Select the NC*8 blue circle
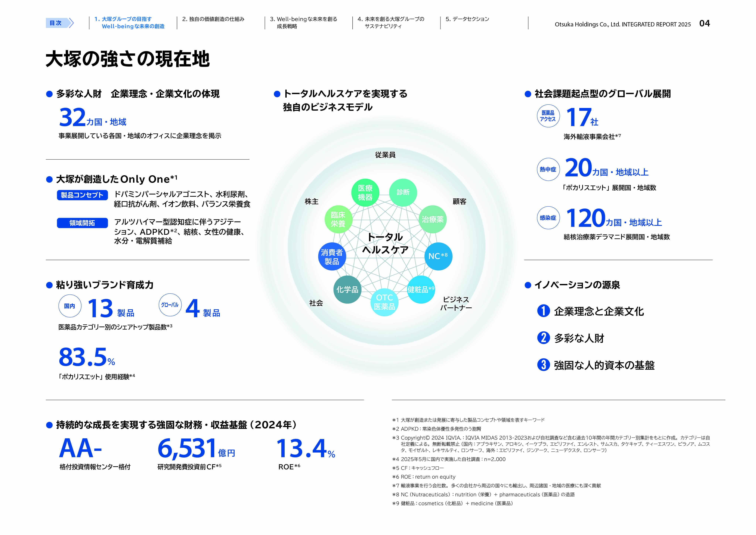This screenshot has height=535, width=756. click(438, 256)
